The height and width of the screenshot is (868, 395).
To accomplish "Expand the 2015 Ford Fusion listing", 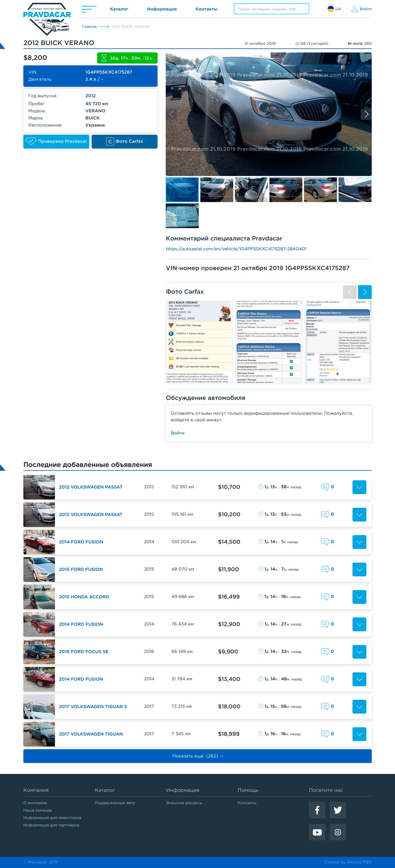I will [x=359, y=569].
